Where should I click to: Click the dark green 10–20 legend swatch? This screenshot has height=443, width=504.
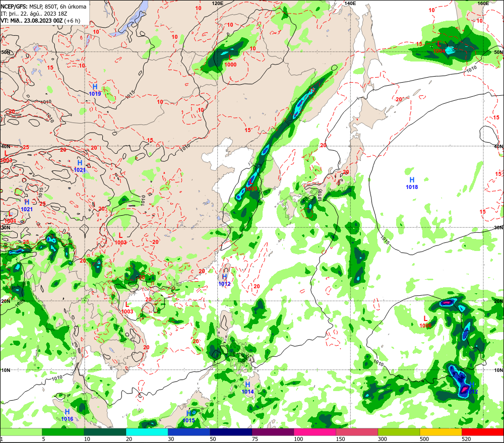pos(105,432)
